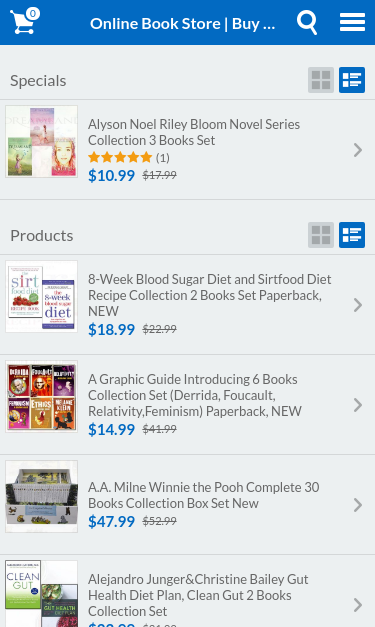View Sirtfood Diet cover thumbnail
Screen dimensions: 375x627
point(42,296)
